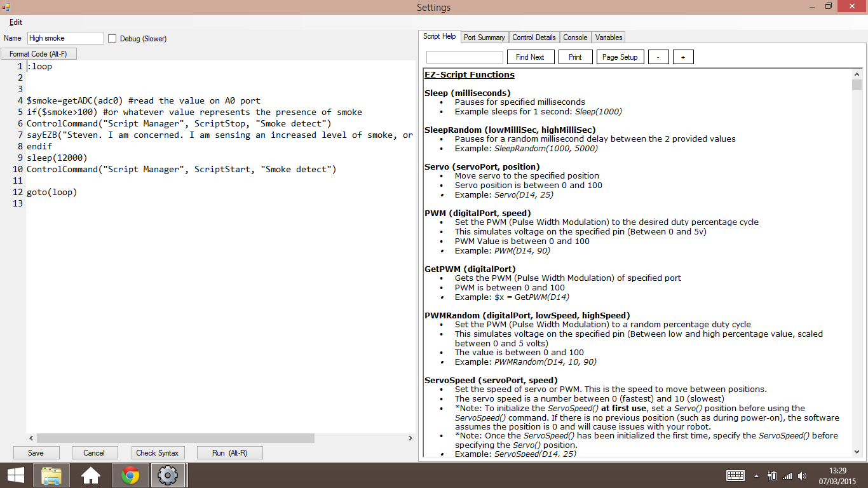Image resolution: width=868 pixels, height=488 pixels.
Task: Open the Port Summary tab
Action: pyautogui.click(x=484, y=37)
